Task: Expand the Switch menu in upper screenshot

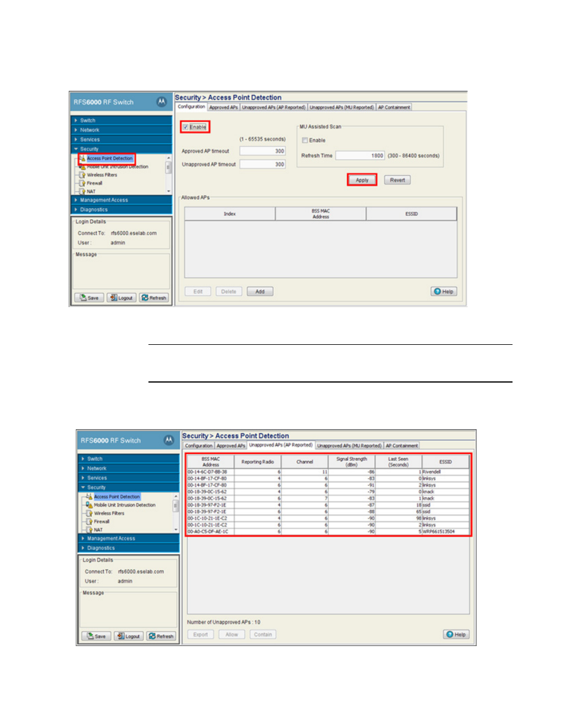Action: 121,120
